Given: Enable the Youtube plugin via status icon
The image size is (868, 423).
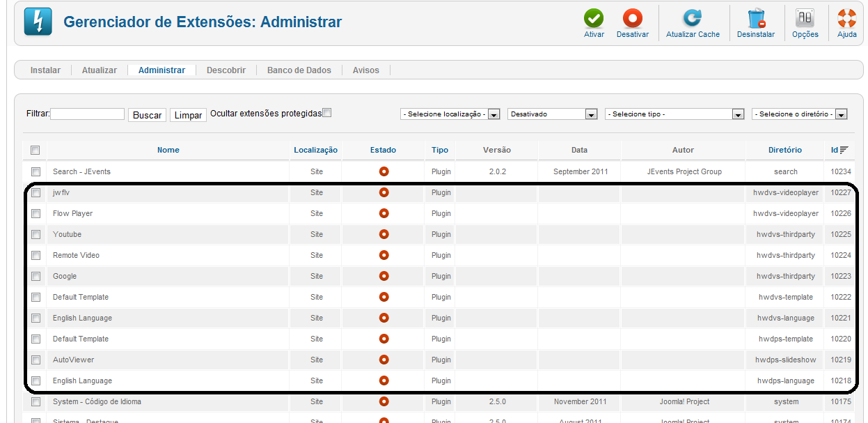Looking at the screenshot, I should (384, 234).
